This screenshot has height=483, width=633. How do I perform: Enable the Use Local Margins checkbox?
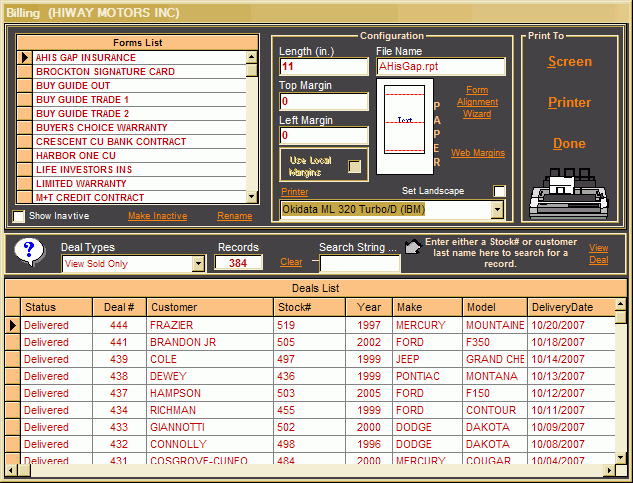[354, 166]
